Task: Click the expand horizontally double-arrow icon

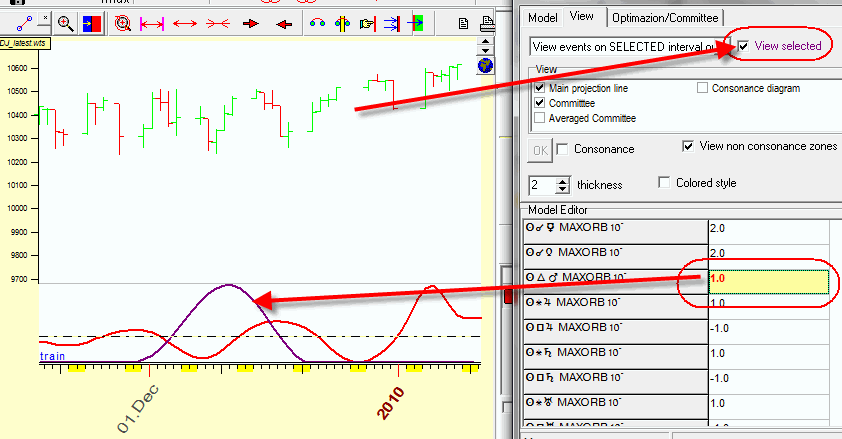Action: point(183,23)
